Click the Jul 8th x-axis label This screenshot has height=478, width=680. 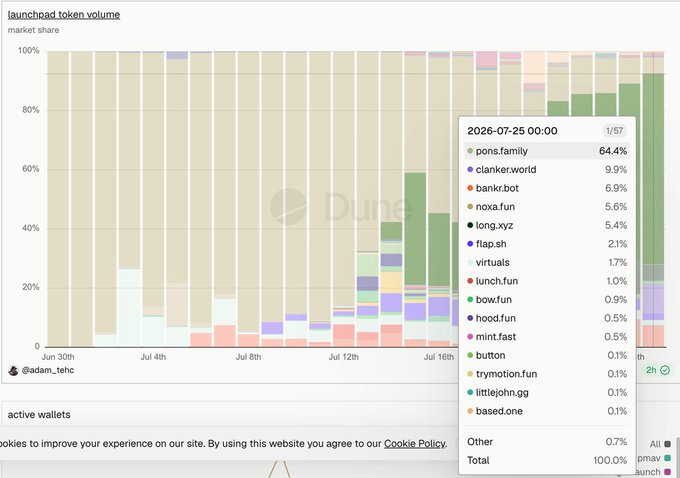(248, 357)
